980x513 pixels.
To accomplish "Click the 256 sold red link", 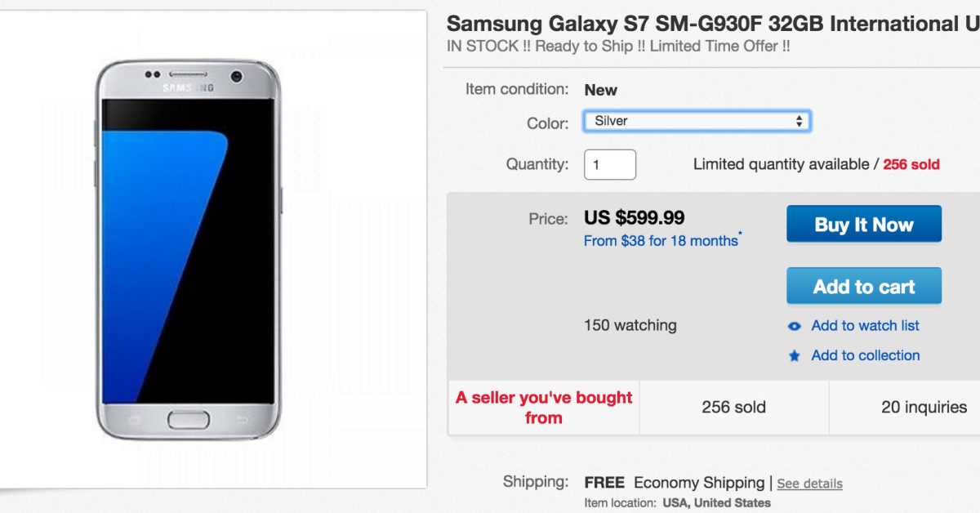I will (911, 164).
